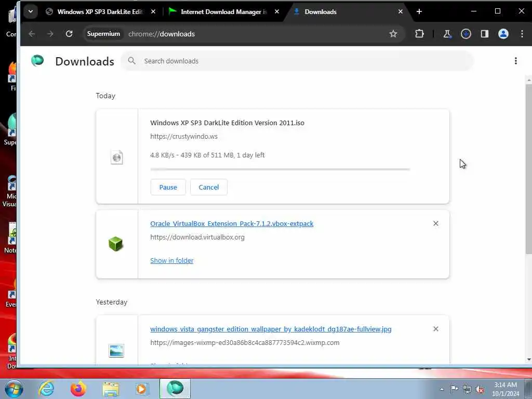Screen dimensions: 532x399
Task: Click the download speed status text
Action: click(x=207, y=155)
